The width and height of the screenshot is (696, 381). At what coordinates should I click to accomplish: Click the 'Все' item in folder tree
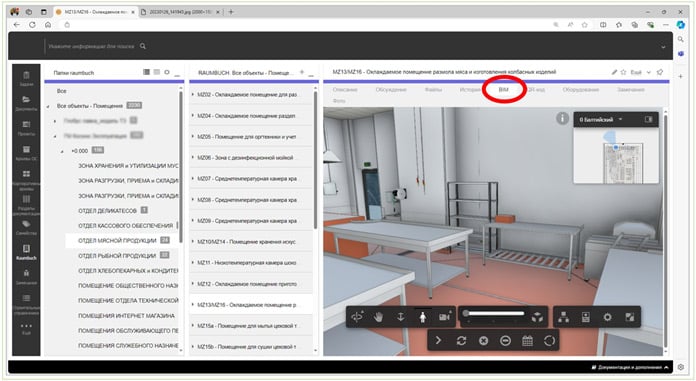pyautogui.click(x=62, y=91)
